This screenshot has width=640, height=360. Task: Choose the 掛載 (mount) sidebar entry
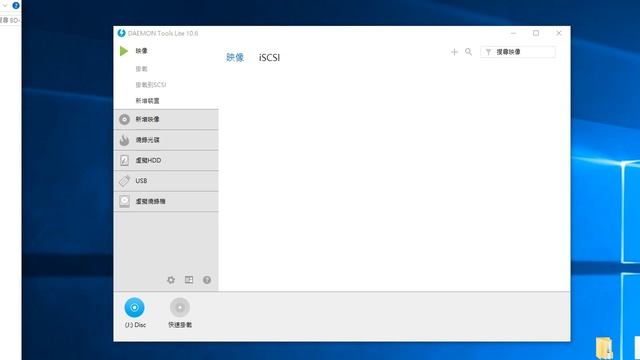[142, 69]
